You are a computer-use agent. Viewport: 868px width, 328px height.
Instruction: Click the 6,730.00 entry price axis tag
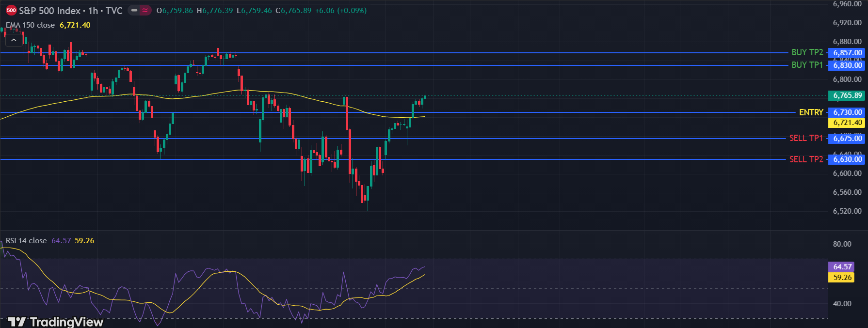coord(847,112)
